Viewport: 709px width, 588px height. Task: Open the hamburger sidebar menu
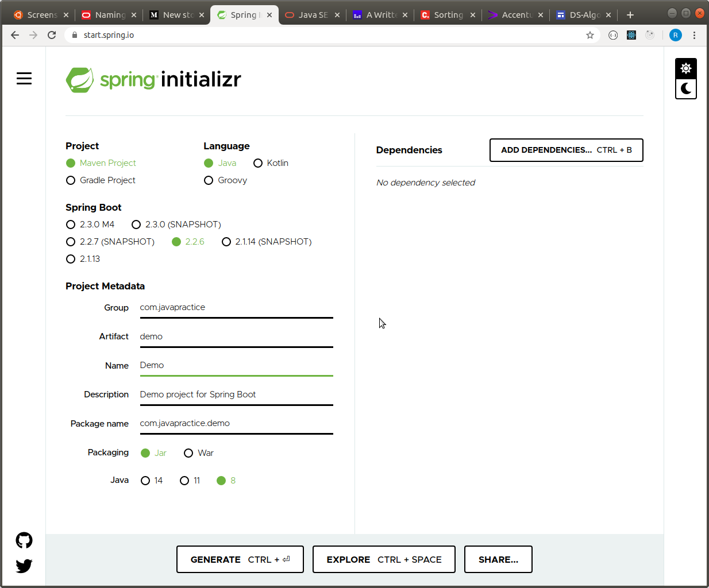(x=24, y=78)
